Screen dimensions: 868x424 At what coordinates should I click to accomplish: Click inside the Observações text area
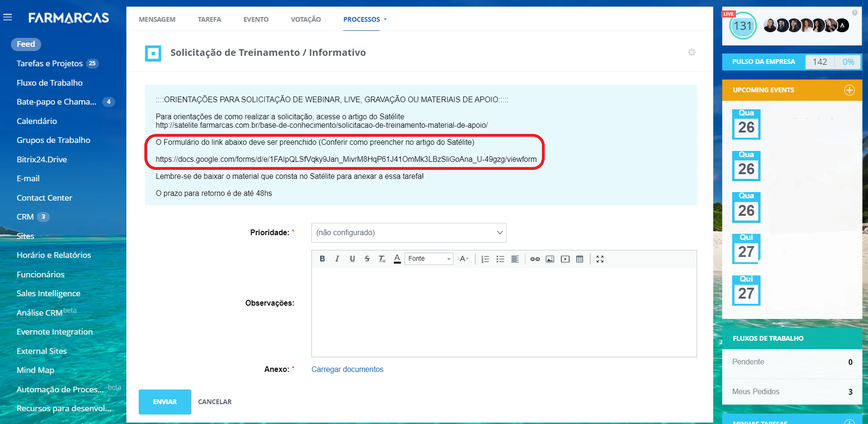504,311
